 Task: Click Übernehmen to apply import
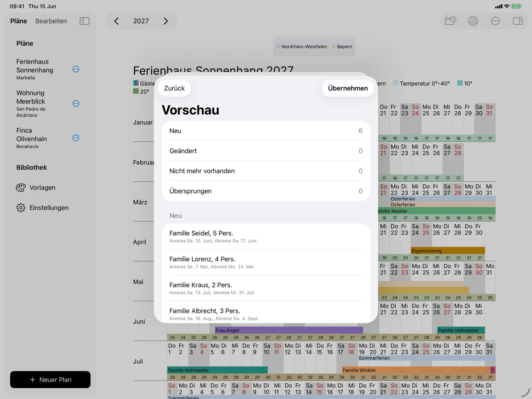click(x=348, y=88)
